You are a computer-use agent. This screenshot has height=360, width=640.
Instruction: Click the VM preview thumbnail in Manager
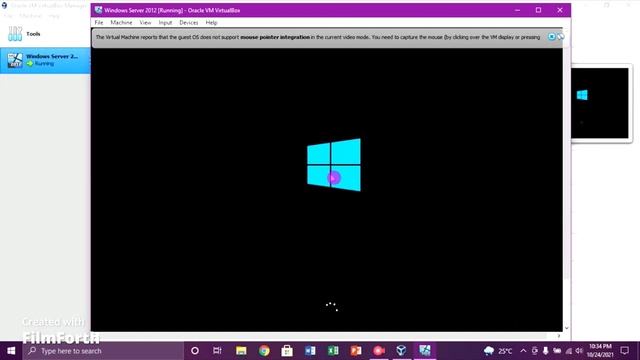click(600, 103)
